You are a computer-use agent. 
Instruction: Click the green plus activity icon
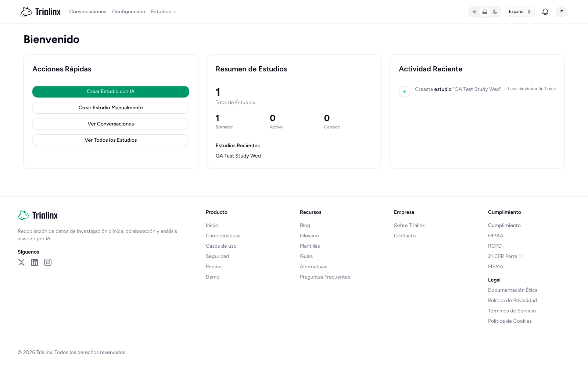click(405, 92)
